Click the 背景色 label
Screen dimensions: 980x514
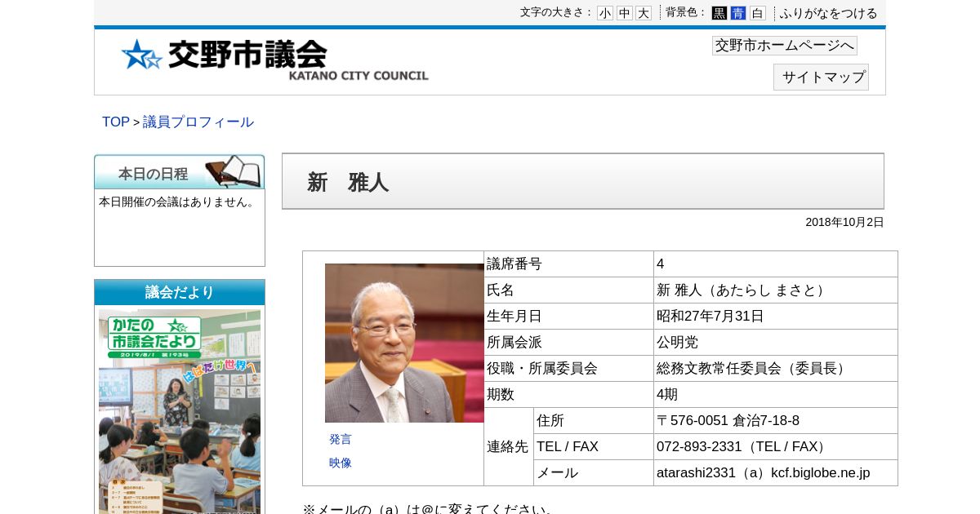(x=686, y=12)
